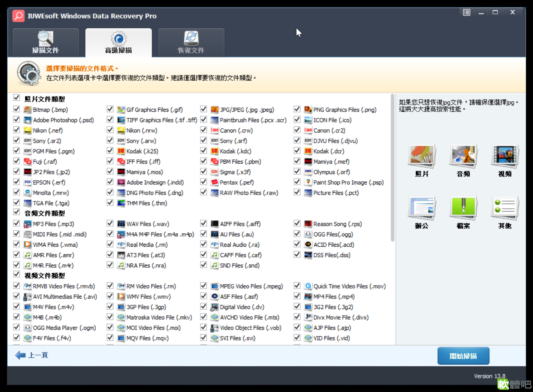This screenshot has width=533, height=392.
Task: Click the Adobe Indesign (.indd) icon
Action: click(x=121, y=182)
